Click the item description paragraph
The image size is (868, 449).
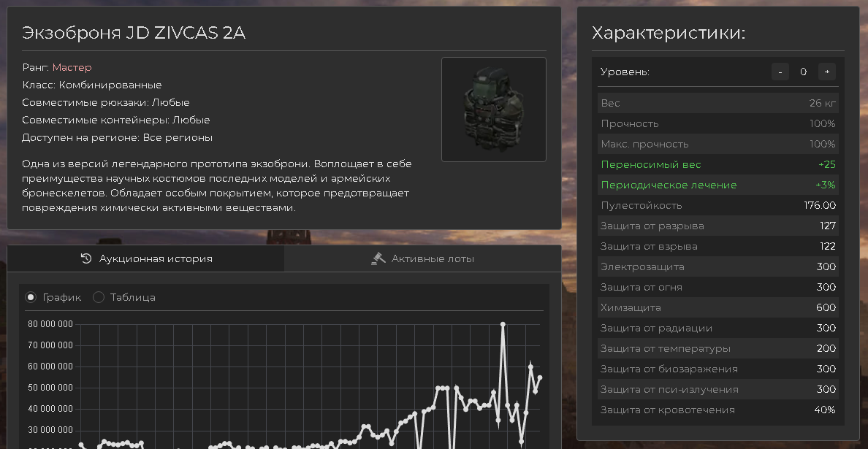217,185
